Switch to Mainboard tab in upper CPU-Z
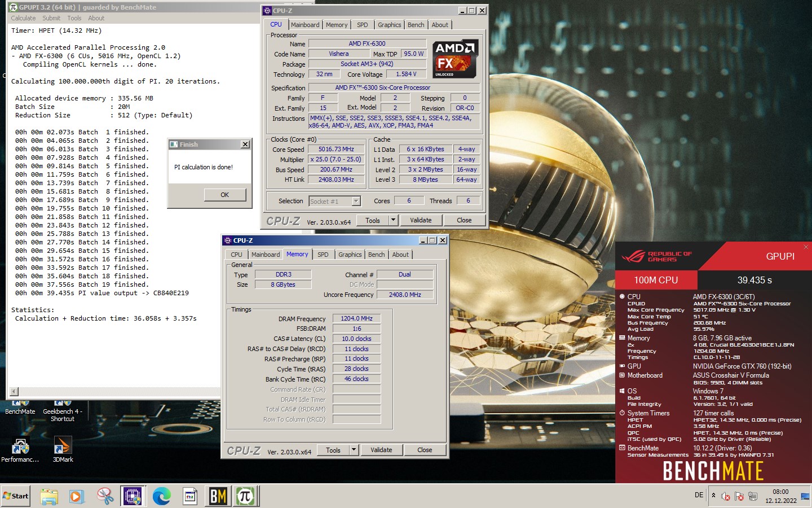Screen dimensions: 812x508 tap(305, 25)
